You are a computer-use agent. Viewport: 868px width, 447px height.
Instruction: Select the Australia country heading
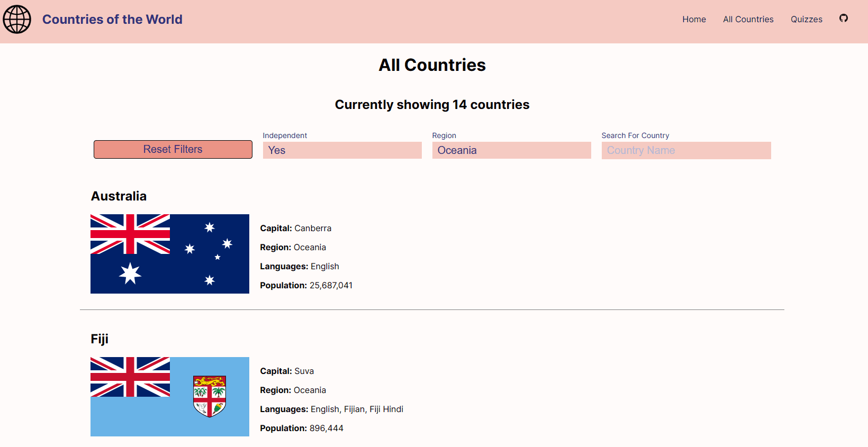[x=119, y=196]
